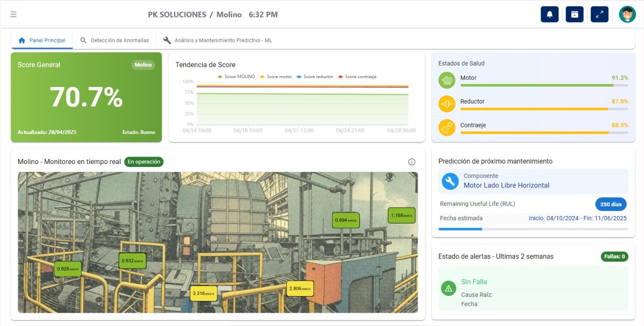This screenshot has height=326, width=644.
Task: Open the Análisis y Mantenimiento Predictivo - ML tab
Action: point(223,40)
